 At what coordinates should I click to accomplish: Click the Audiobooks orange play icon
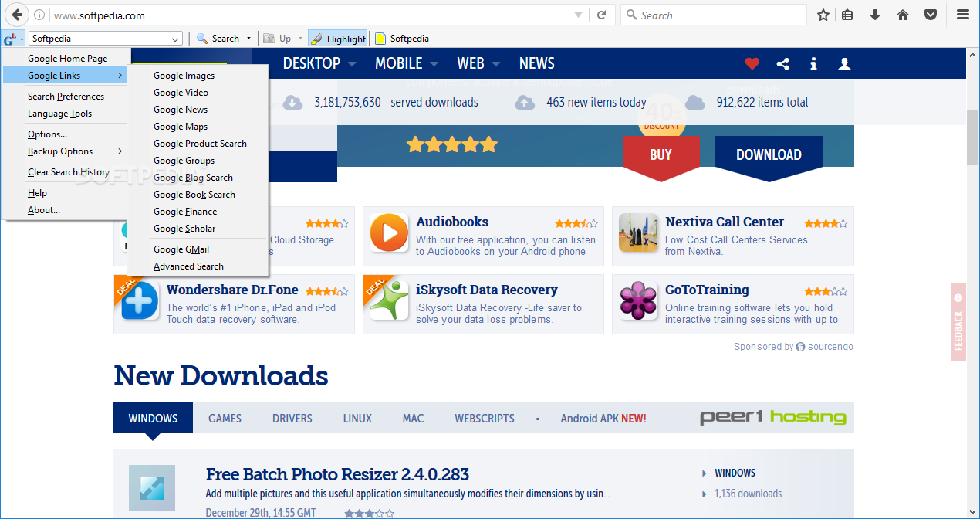[389, 233]
